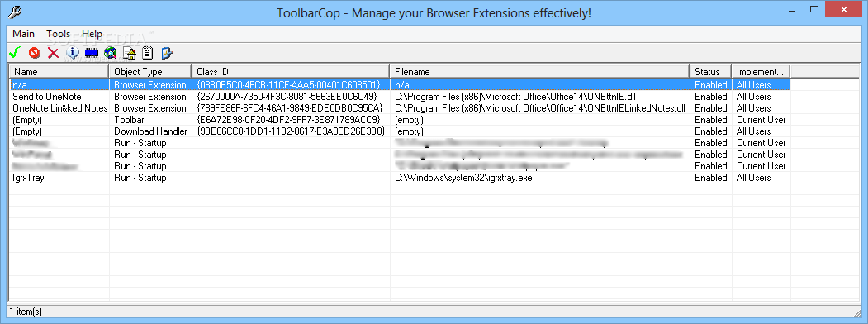Click the notepad icon in toolbar
This screenshot has height=324, width=868.
tap(147, 53)
